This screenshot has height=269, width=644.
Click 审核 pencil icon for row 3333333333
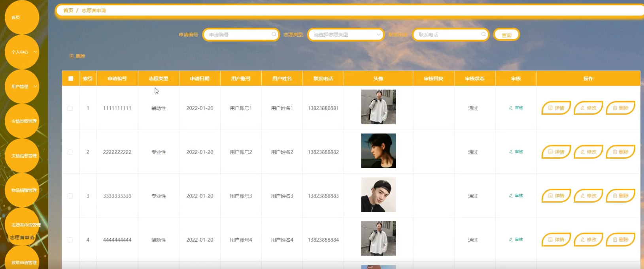(511, 196)
